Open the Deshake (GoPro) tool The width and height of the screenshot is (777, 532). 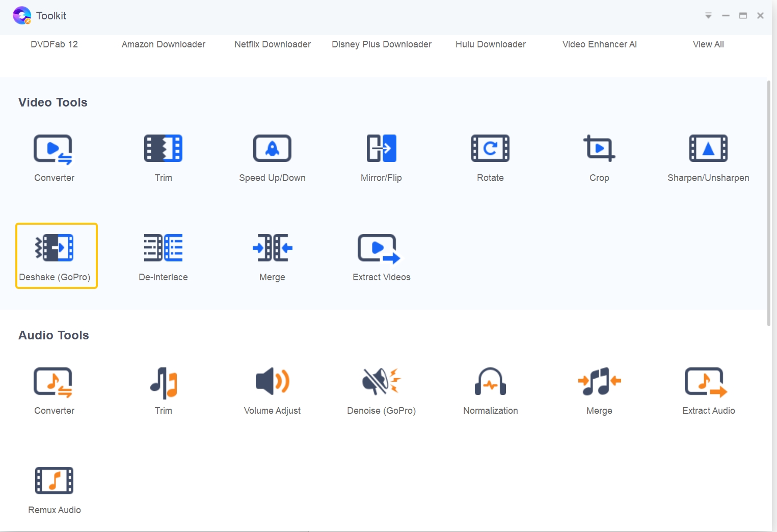[x=56, y=256]
